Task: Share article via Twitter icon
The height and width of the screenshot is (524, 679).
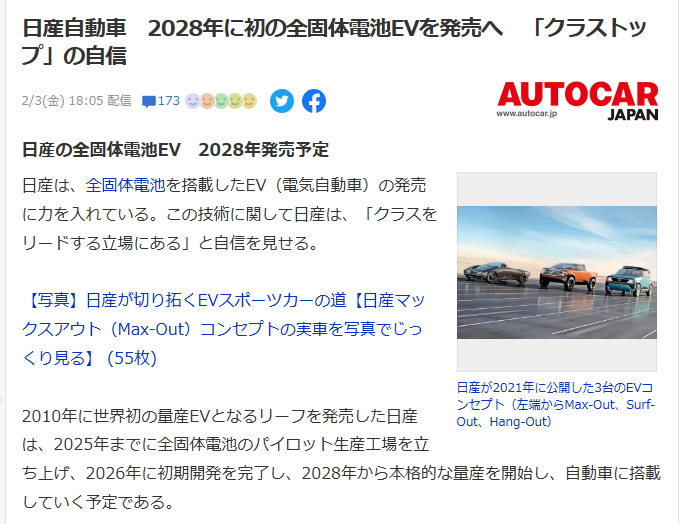Action: [x=282, y=101]
